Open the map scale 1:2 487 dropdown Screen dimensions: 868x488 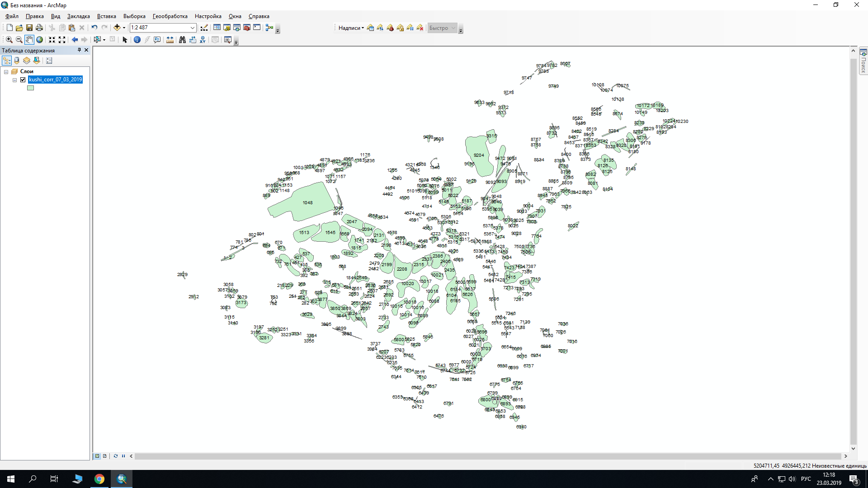point(192,28)
